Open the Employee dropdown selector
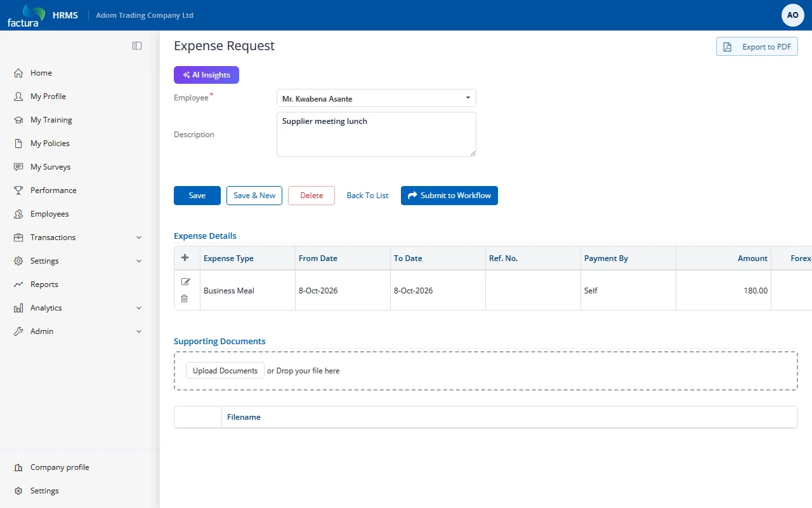 point(376,98)
